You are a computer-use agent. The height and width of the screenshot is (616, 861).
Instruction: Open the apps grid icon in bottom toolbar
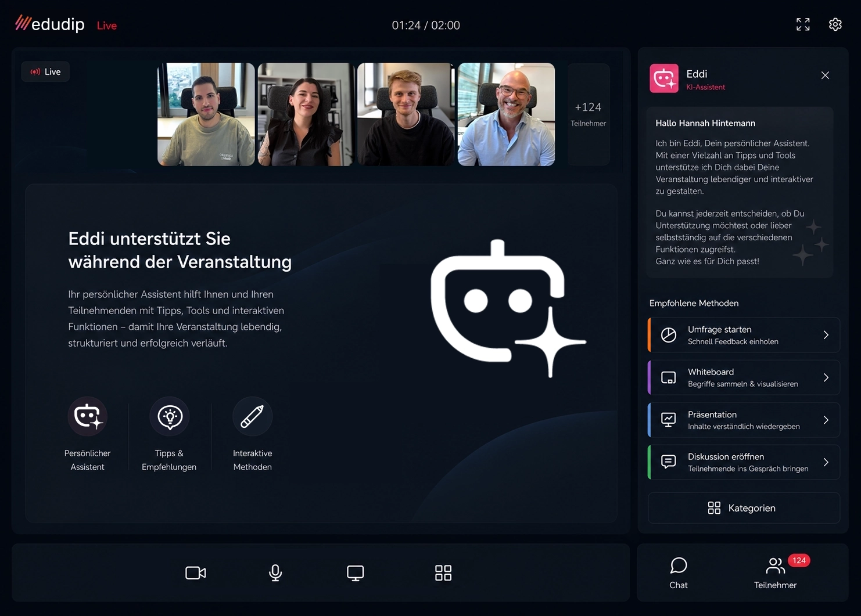coord(443,573)
